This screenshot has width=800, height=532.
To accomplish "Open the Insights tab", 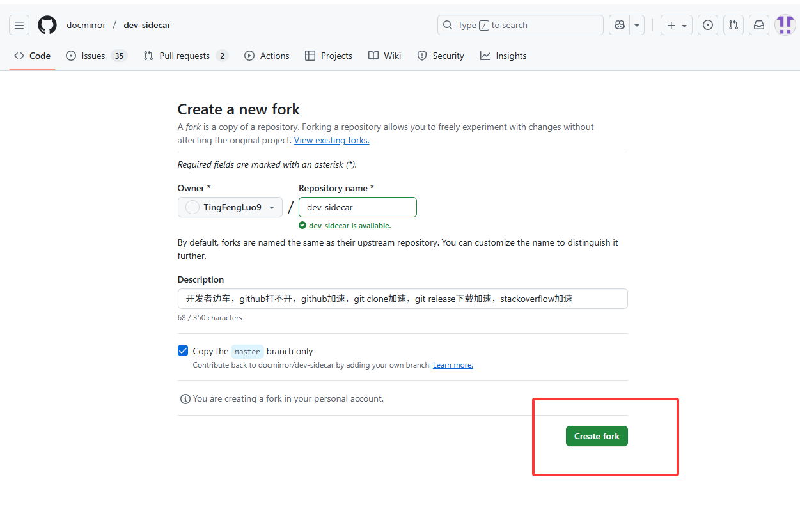I will (503, 56).
